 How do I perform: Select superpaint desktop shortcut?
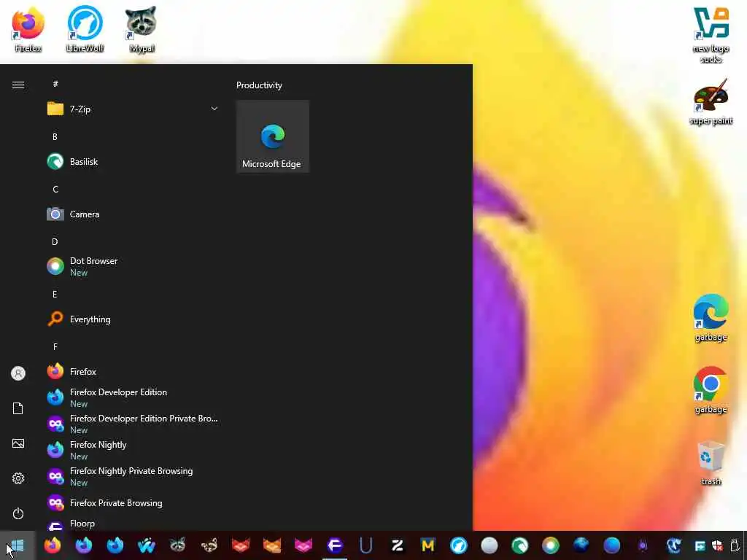[x=711, y=102]
